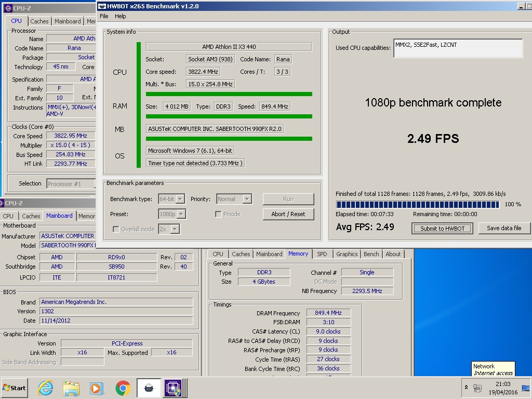Click Save data file button
This screenshot has width=532, height=399.
pos(504,228)
